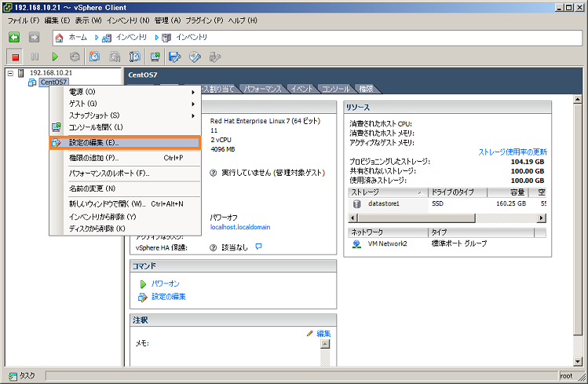Click the main panel vertical scrollbar down arrow

coord(578,361)
